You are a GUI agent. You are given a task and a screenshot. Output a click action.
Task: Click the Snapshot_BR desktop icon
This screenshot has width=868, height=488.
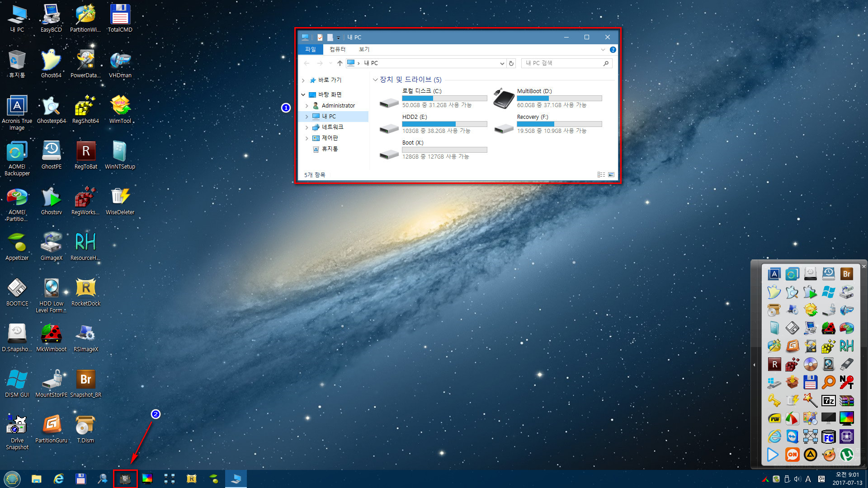[85, 383]
